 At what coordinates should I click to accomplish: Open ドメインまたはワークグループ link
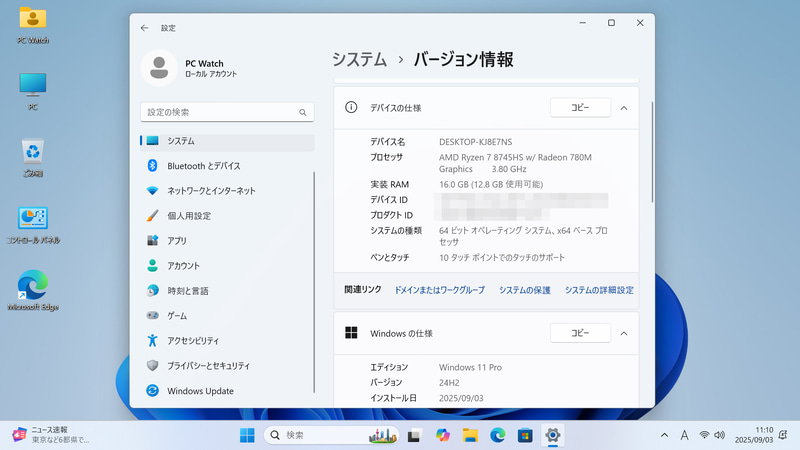439,290
